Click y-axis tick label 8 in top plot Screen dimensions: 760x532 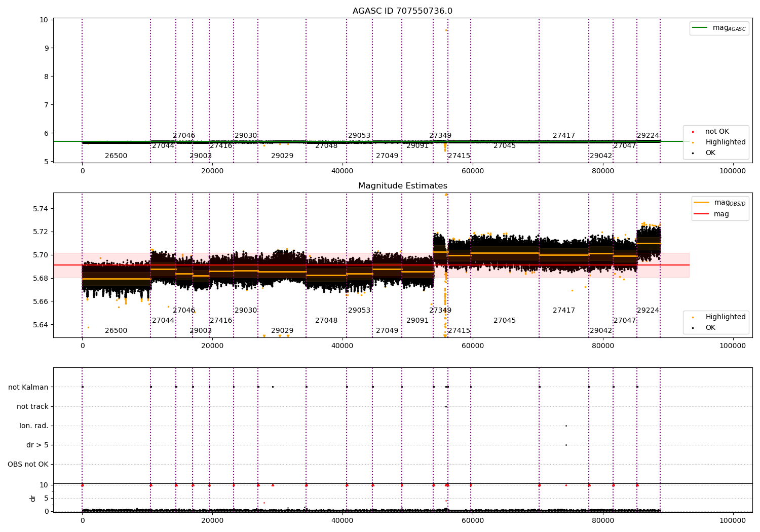46,77
